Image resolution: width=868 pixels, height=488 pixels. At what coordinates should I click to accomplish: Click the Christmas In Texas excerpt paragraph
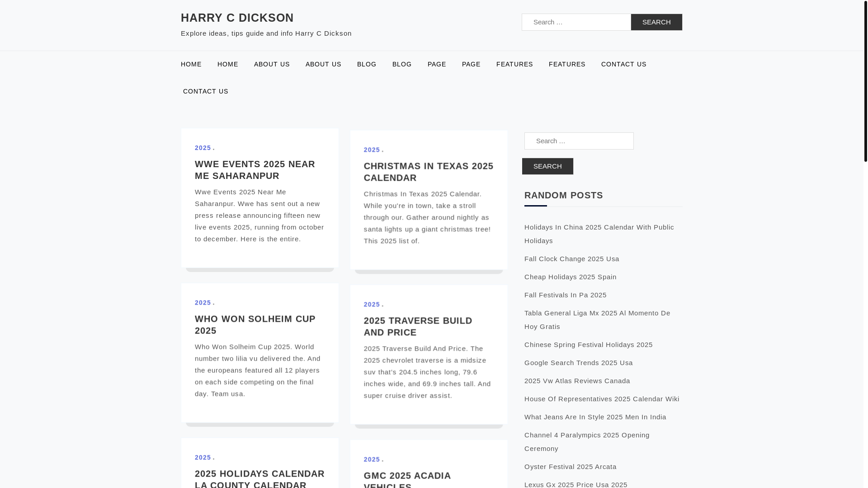click(427, 217)
